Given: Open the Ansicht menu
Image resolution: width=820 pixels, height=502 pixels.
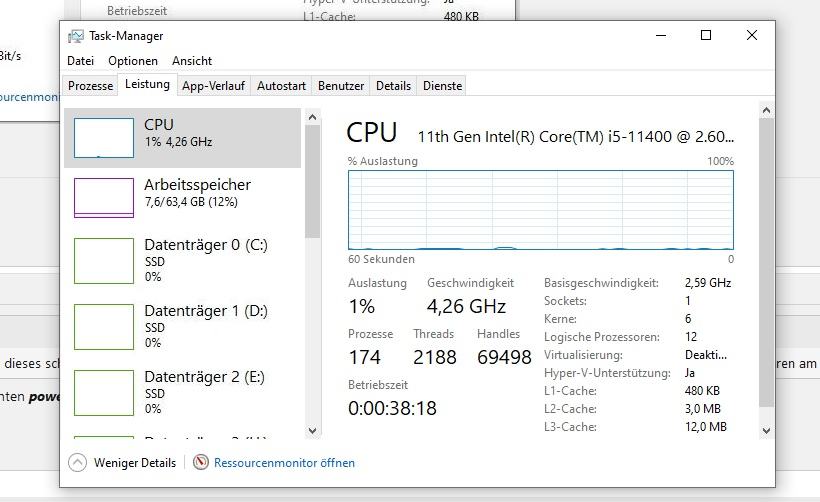Looking at the screenshot, I should tap(192, 61).
